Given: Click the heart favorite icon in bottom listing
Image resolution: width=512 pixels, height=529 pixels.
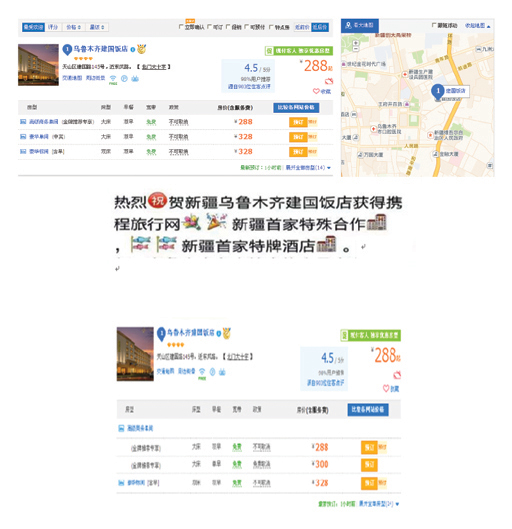Looking at the screenshot, I should (386, 388).
